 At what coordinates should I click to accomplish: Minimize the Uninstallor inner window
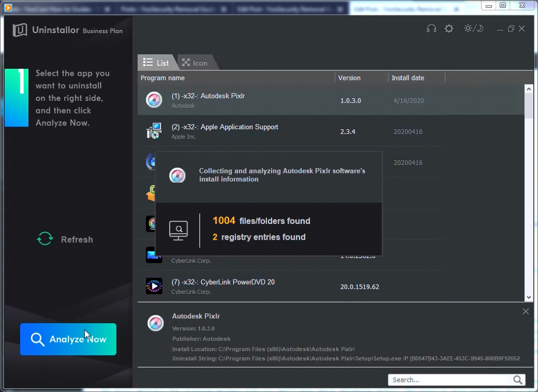pyautogui.click(x=500, y=29)
